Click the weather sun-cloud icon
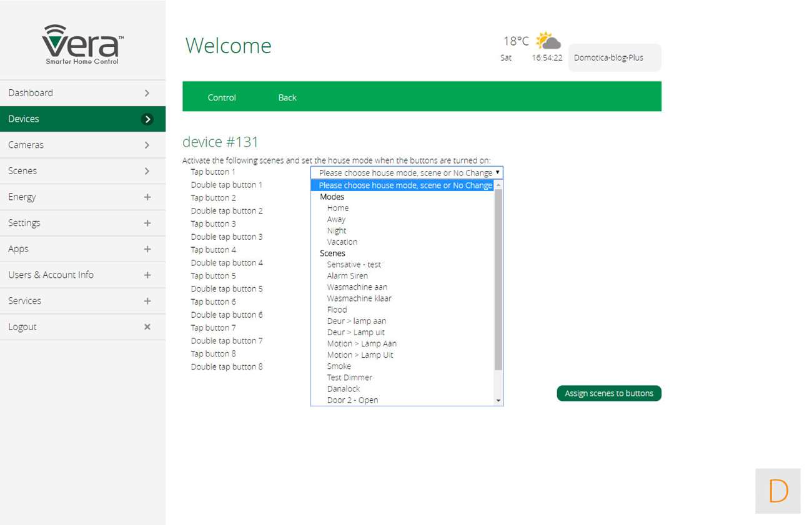Viewport: 812px width, 525px height. pyautogui.click(x=548, y=41)
